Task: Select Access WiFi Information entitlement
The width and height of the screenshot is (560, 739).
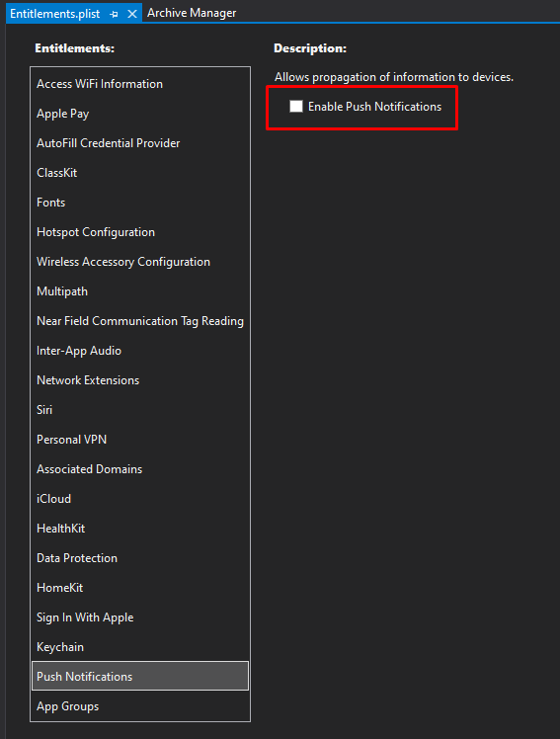Action: pyautogui.click(x=140, y=84)
